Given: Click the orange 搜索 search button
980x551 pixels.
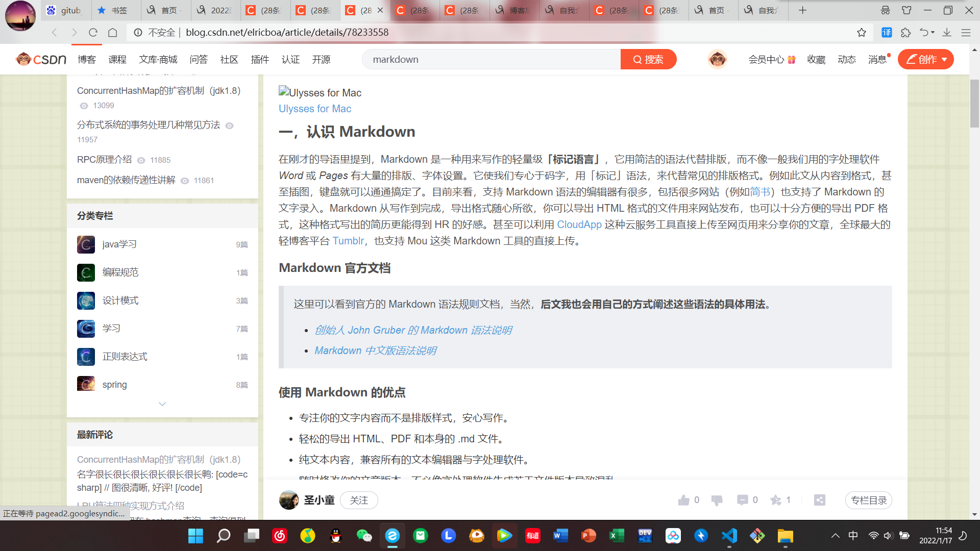Looking at the screenshot, I should click(x=648, y=60).
